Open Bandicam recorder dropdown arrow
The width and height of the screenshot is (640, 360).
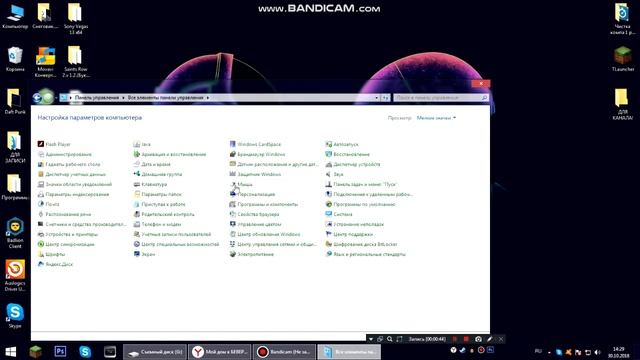371,339
